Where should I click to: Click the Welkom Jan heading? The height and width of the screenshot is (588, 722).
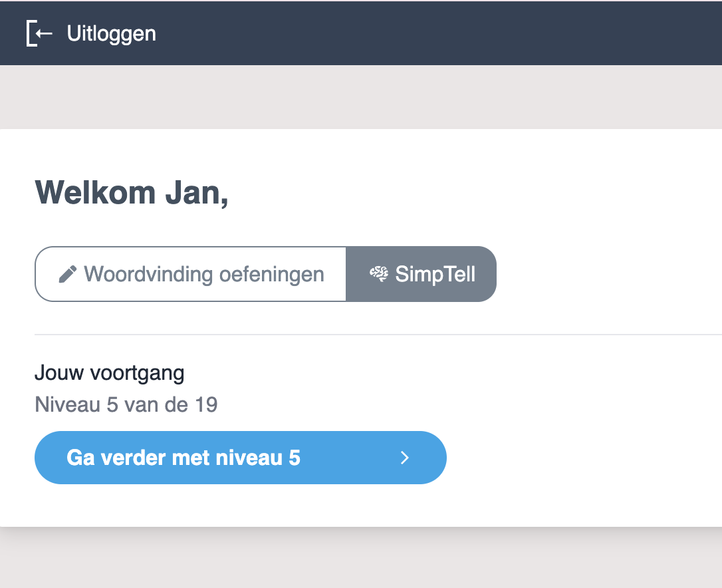[132, 192]
